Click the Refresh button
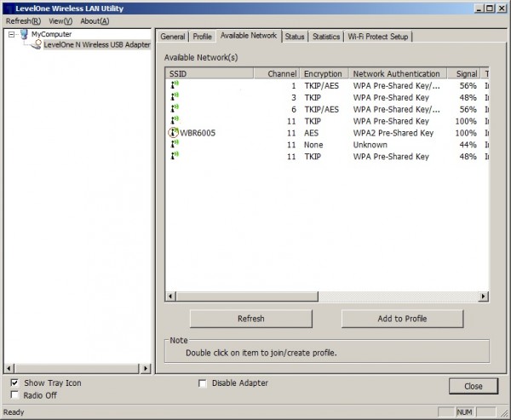 click(x=251, y=319)
